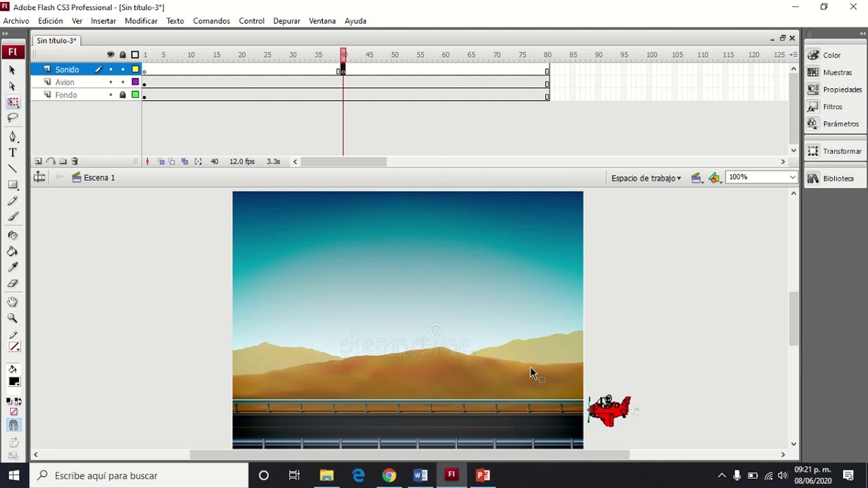Click the Swap Colors button

(x=18, y=401)
